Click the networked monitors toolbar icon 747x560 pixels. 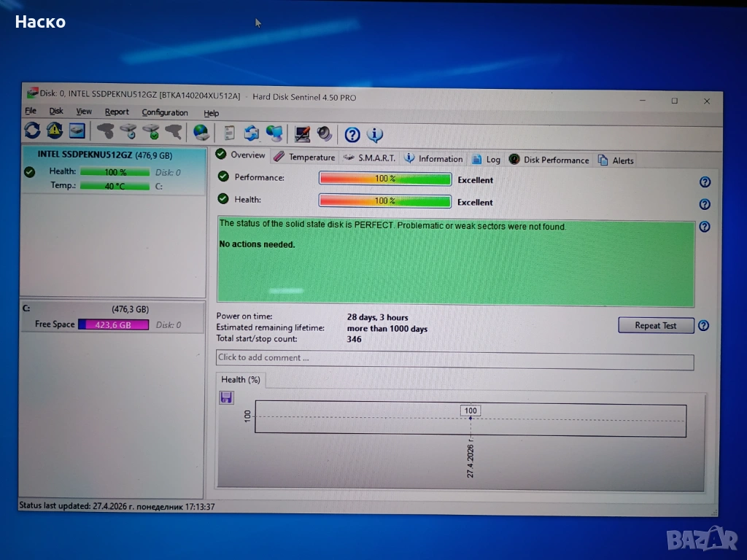(x=274, y=133)
